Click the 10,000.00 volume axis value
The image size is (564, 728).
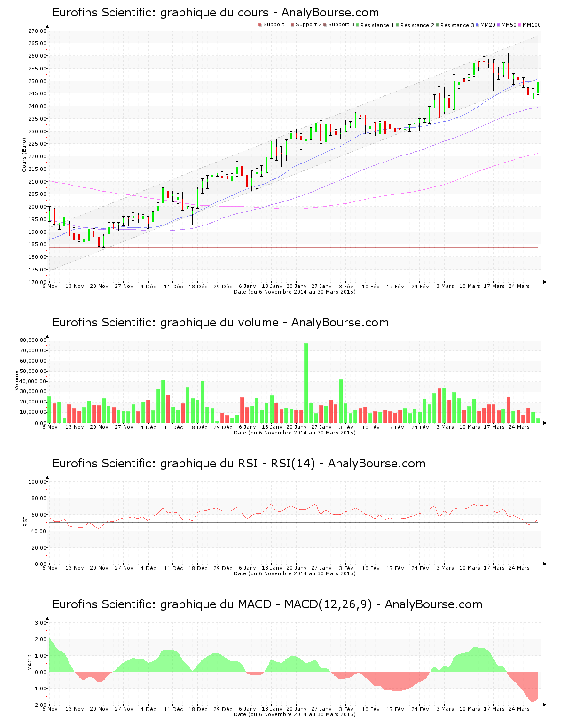click(x=33, y=412)
